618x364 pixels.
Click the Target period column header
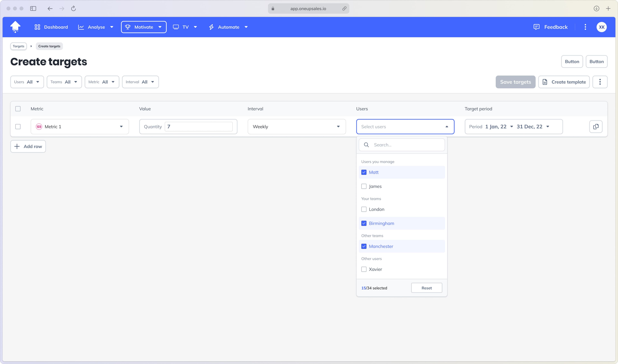coord(478,109)
